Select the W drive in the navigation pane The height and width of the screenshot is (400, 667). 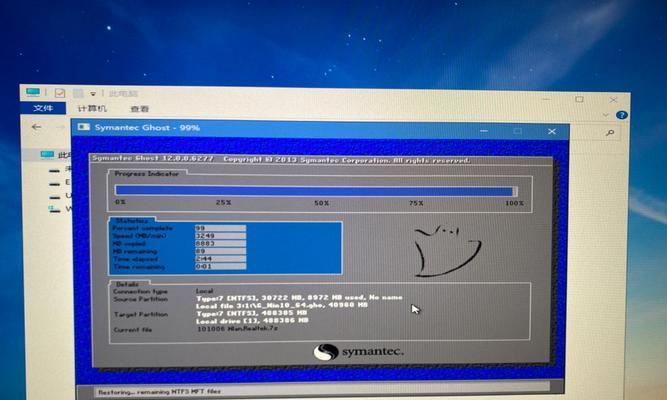[x=60, y=209]
